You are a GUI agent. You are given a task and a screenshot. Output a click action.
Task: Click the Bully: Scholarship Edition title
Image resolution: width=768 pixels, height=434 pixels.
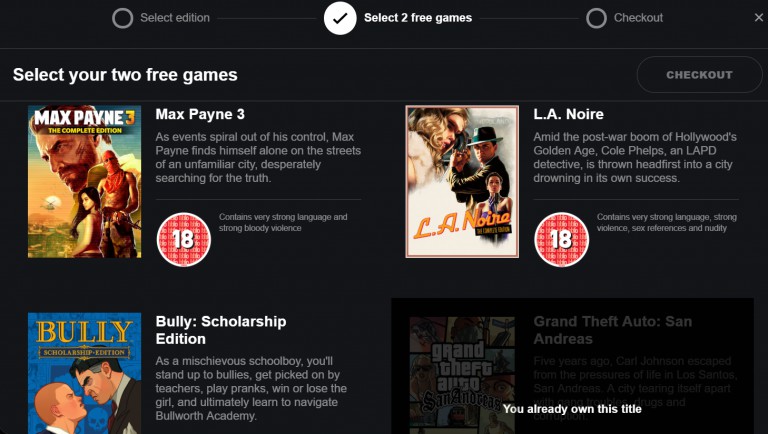click(x=221, y=330)
